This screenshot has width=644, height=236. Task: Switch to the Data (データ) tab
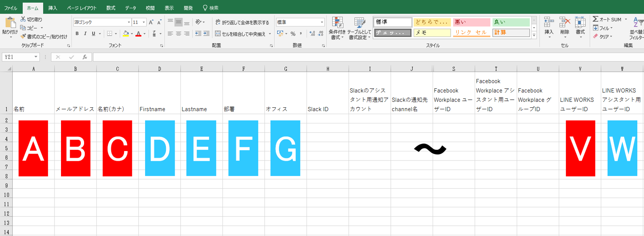pos(131,8)
